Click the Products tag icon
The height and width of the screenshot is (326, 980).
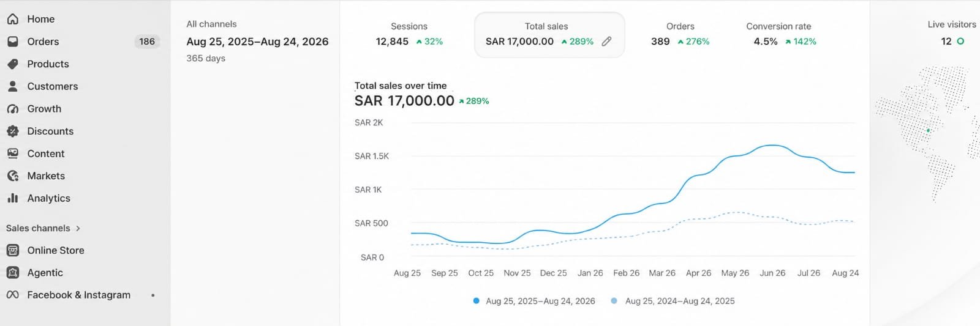pos(12,64)
